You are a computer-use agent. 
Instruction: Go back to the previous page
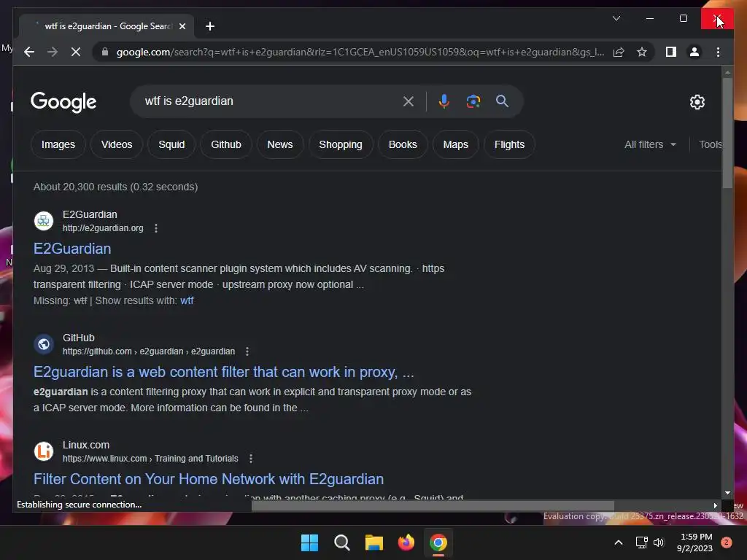point(29,52)
